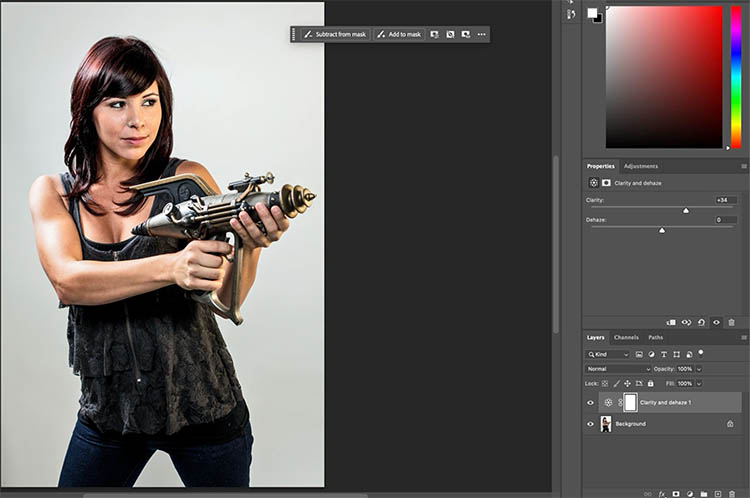Click the invert mask icon in the task bar
This screenshot has height=498, width=750.
coord(450,34)
